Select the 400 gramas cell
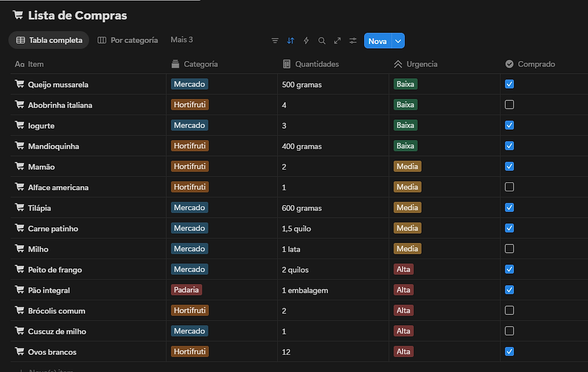Image resolution: width=588 pixels, height=372 pixels. pos(333,146)
